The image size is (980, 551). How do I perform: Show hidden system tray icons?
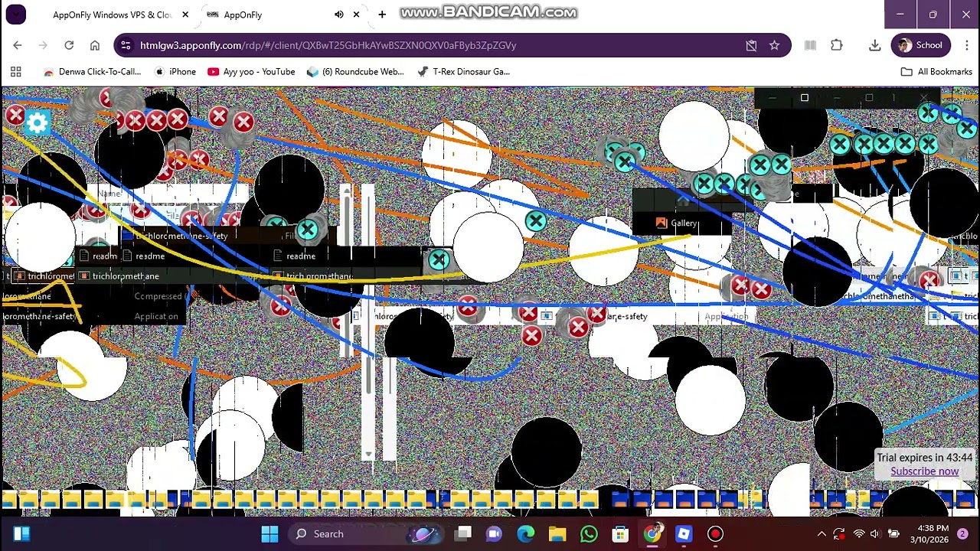click(822, 534)
